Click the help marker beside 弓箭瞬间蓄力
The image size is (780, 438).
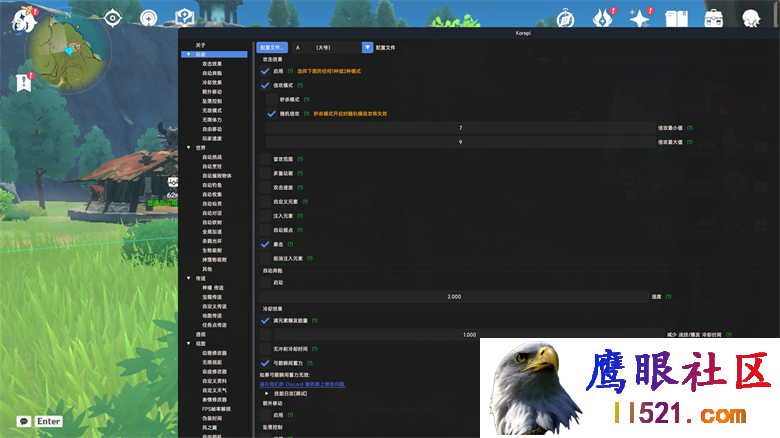310,363
